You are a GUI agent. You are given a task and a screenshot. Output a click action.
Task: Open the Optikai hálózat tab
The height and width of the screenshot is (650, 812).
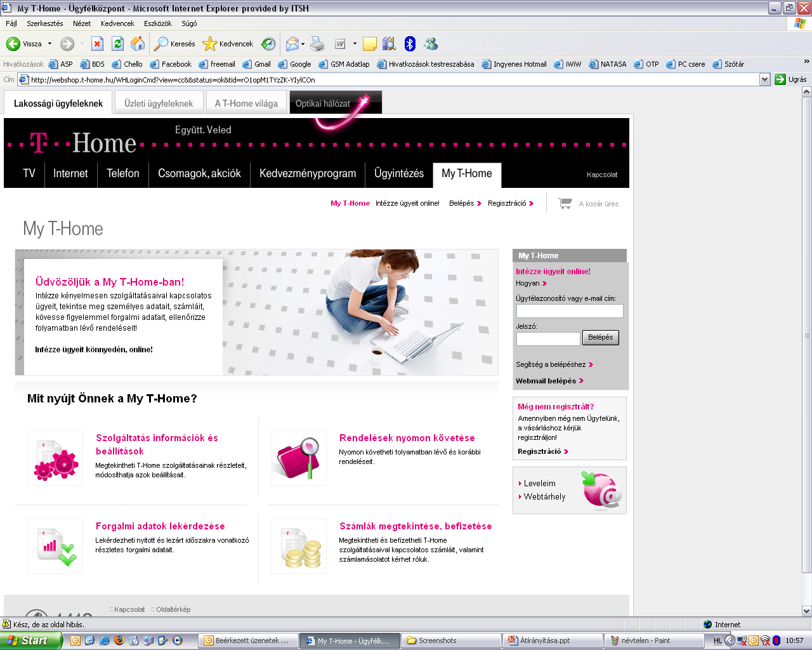tap(336, 103)
